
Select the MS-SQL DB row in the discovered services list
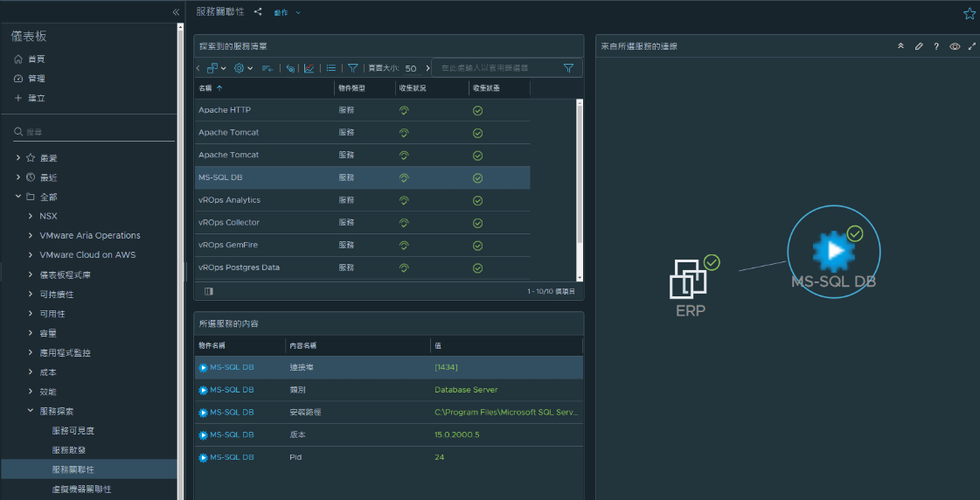click(x=363, y=177)
